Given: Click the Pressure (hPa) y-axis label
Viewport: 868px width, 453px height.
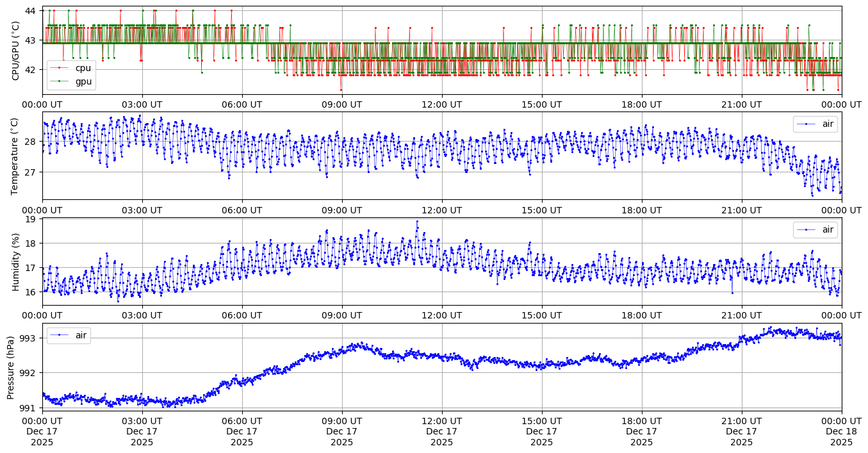Looking at the screenshot, I should 12,367.
